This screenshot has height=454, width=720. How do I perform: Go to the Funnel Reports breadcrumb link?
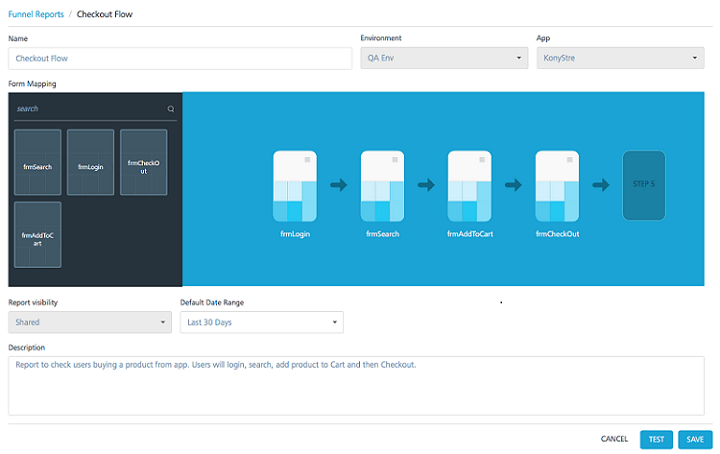click(x=36, y=14)
